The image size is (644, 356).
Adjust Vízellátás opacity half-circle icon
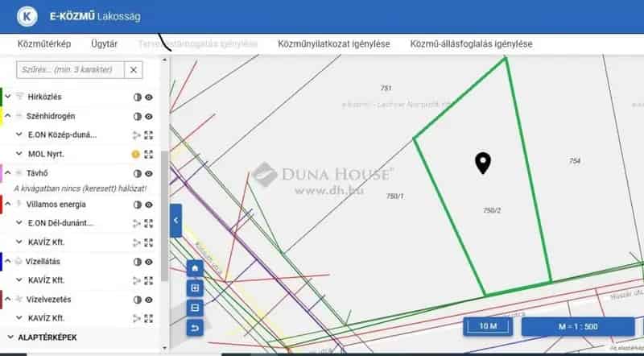click(137, 262)
